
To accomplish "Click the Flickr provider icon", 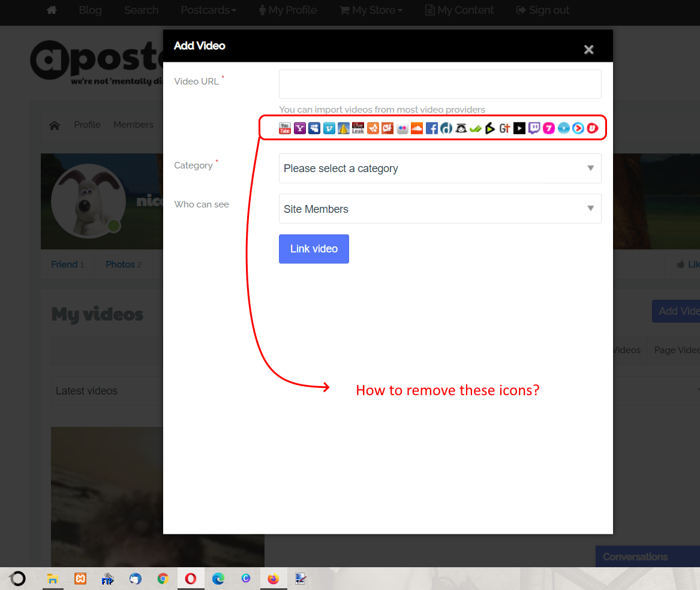I will [402, 128].
